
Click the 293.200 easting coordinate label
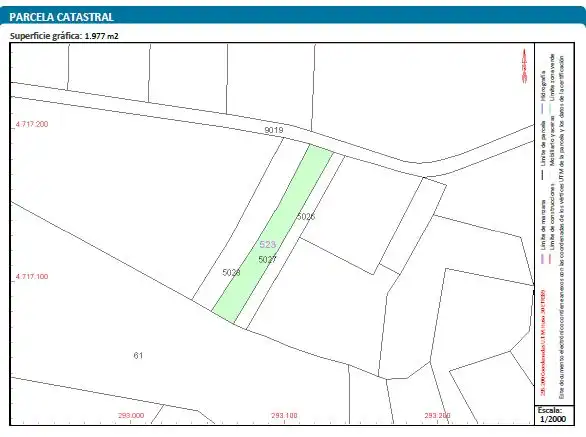[x=437, y=415]
